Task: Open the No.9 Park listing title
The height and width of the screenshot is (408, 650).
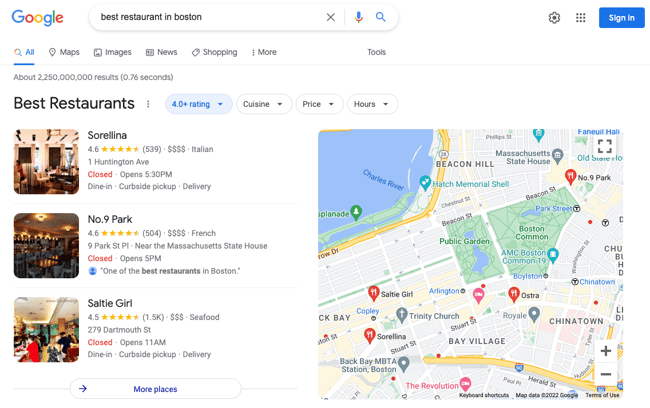Action: click(x=109, y=219)
